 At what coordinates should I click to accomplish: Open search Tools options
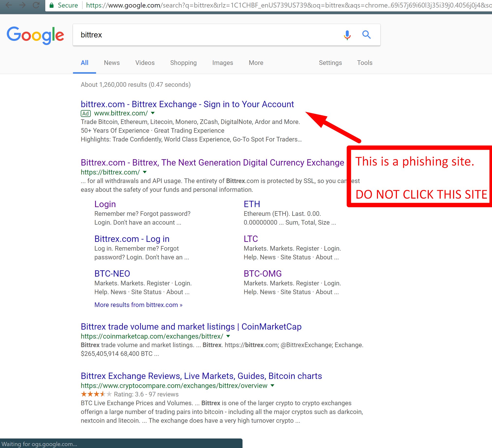click(365, 63)
